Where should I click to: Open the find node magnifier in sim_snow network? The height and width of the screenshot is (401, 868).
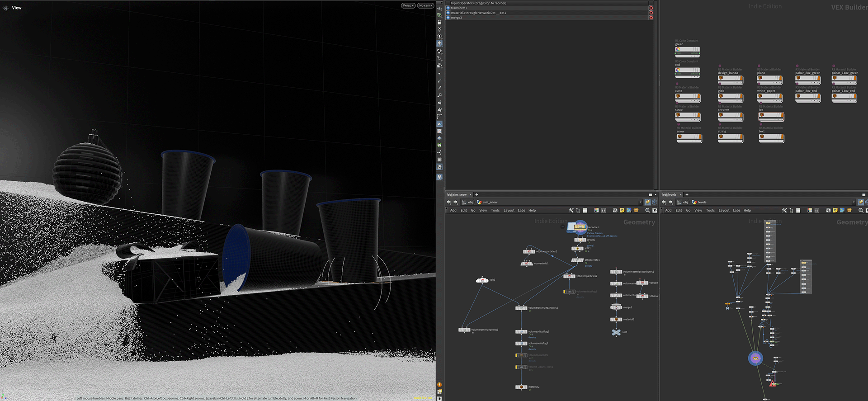[x=647, y=210]
